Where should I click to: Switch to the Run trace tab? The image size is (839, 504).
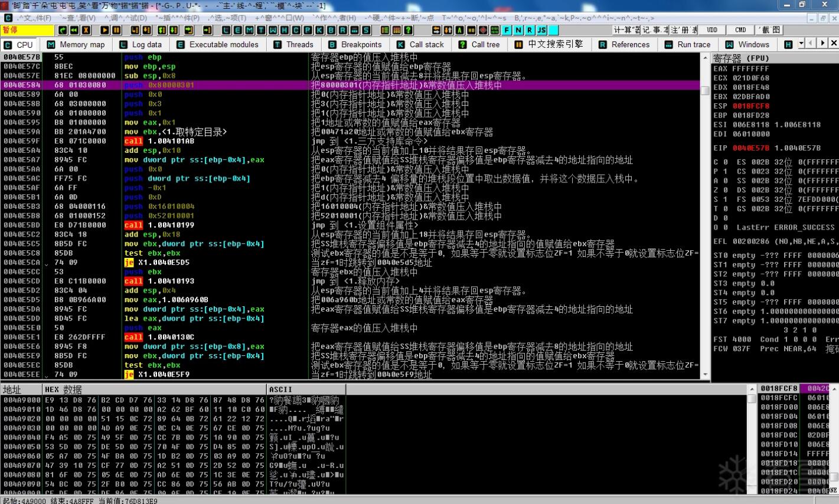(688, 44)
